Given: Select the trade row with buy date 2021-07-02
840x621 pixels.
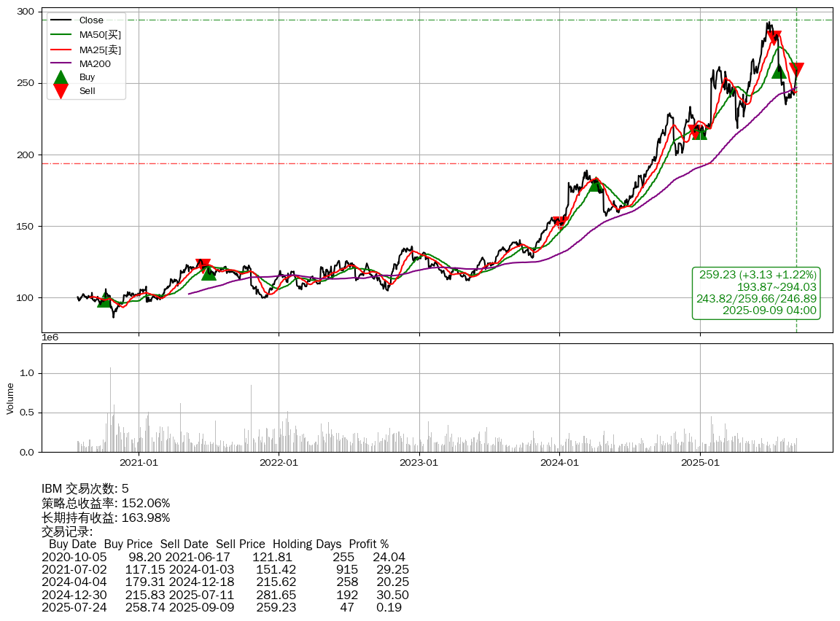Looking at the screenshot, I should pyautogui.click(x=225, y=569).
